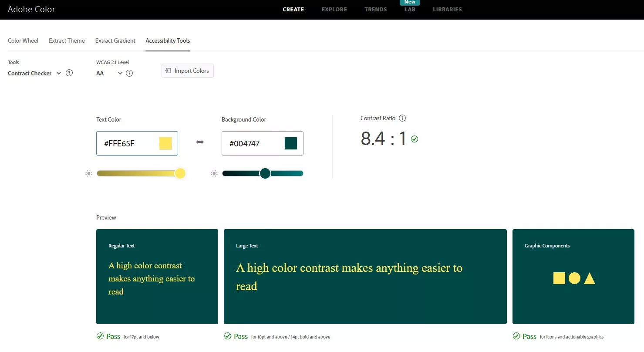This screenshot has width=644, height=352.
Task: Open the TRENDS page
Action: pos(376,9)
